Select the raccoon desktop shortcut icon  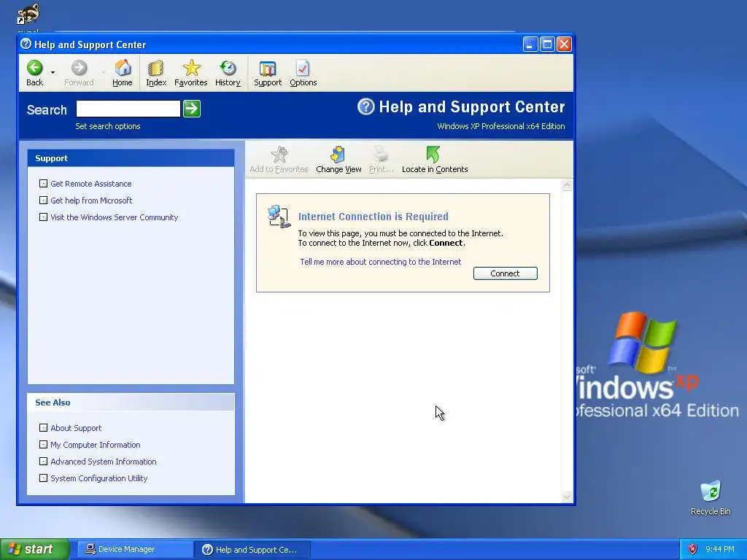[28, 13]
